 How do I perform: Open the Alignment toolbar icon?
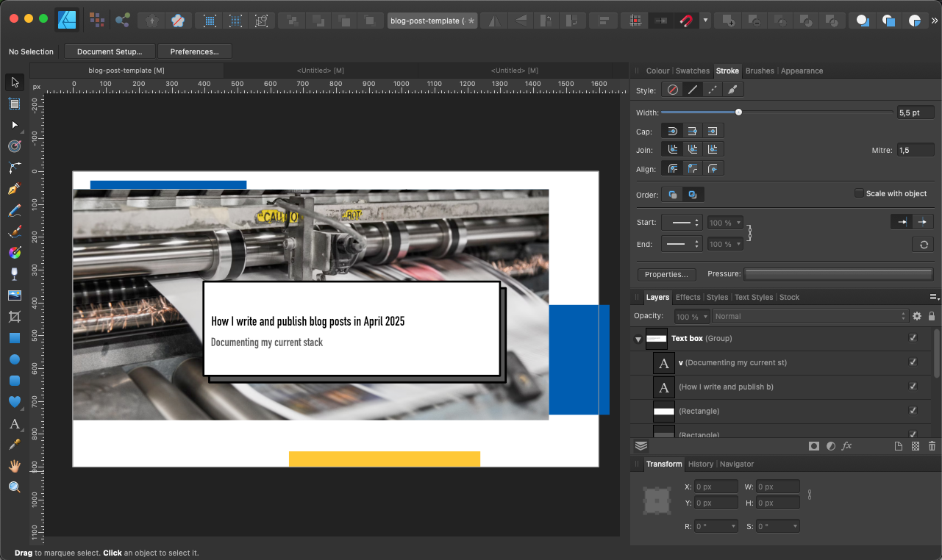click(x=604, y=21)
